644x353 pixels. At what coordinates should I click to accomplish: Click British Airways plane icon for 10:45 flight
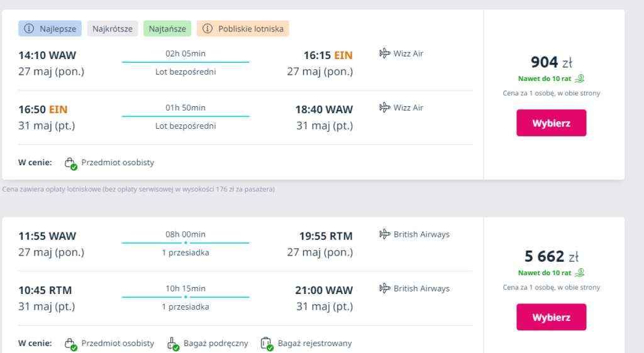[x=385, y=288]
